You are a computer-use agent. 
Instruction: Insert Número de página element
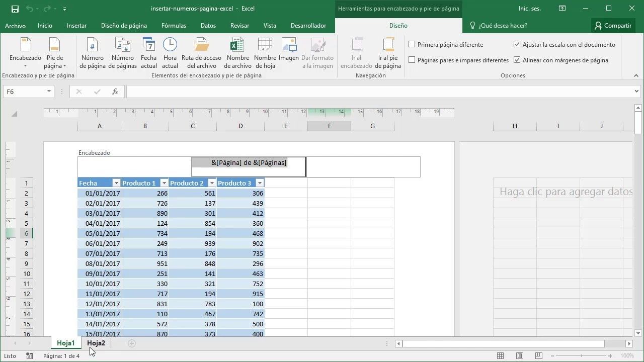click(x=93, y=53)
